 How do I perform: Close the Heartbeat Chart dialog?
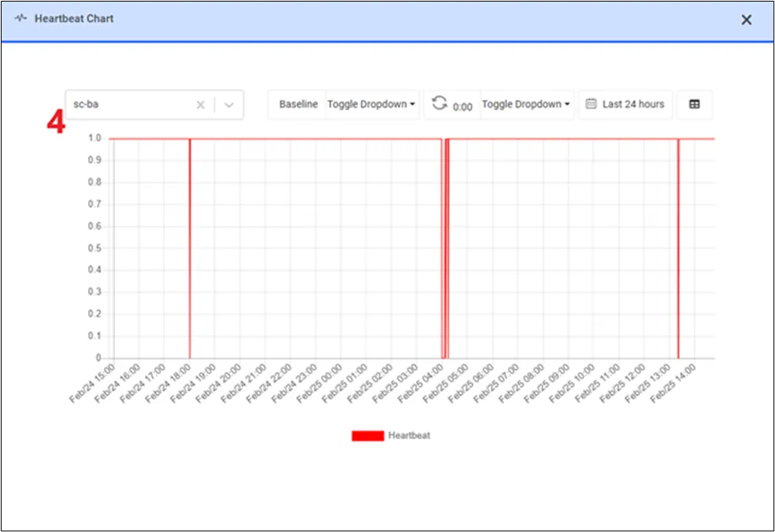coord(747,20)
